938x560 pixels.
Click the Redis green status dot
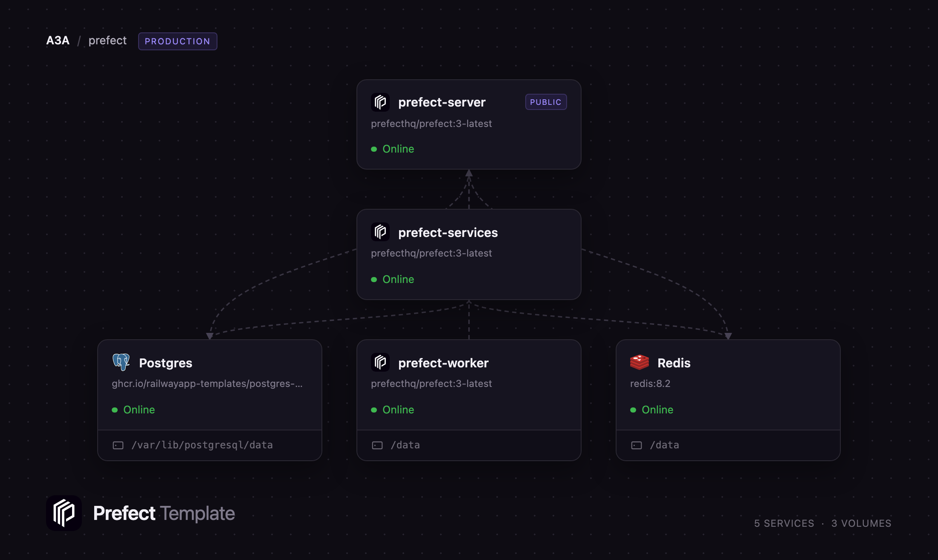(633, 410)
